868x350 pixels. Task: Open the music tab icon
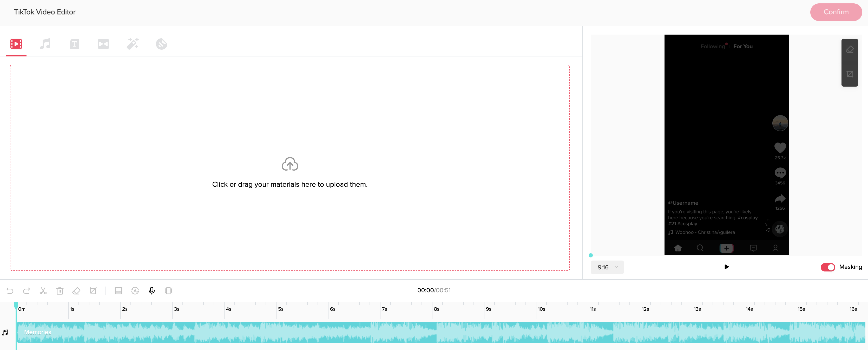click(x=45, y=44)
